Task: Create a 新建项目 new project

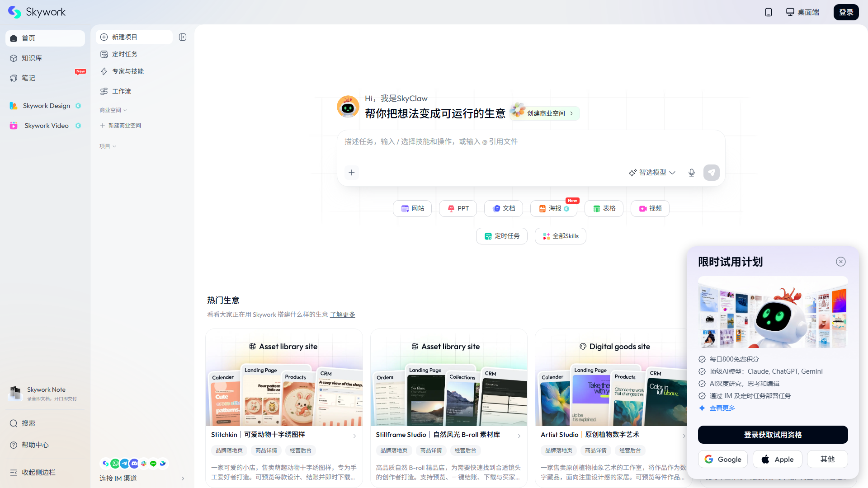Action: tap(134, 37)
